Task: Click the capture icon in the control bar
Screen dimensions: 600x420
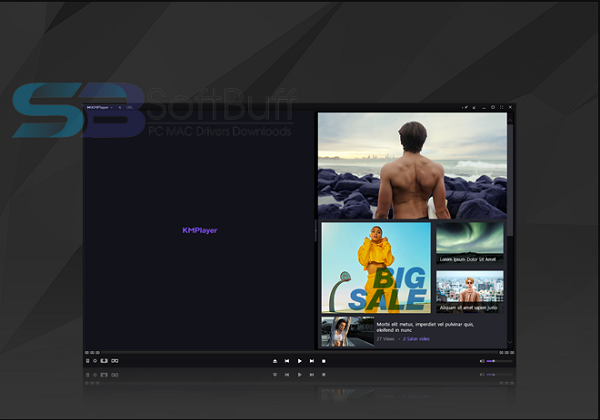Action: pyautogui.click(x=104, y=361)
